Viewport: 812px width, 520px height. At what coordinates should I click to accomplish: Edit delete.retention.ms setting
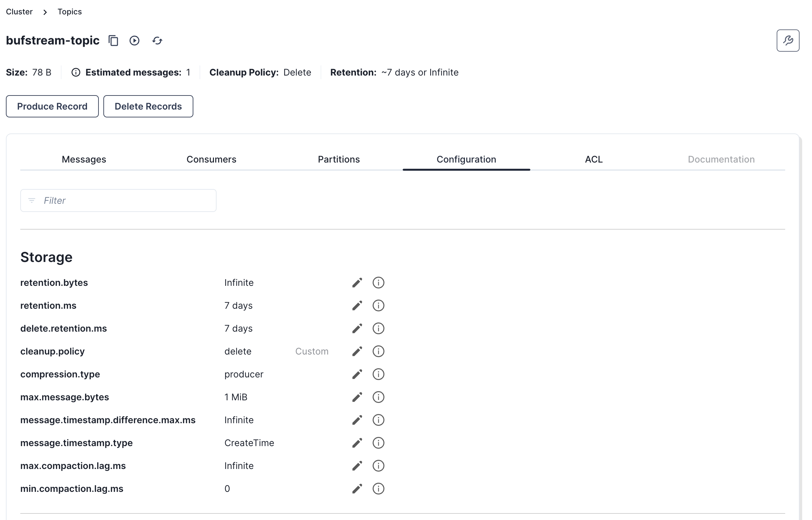pos(357,329)
